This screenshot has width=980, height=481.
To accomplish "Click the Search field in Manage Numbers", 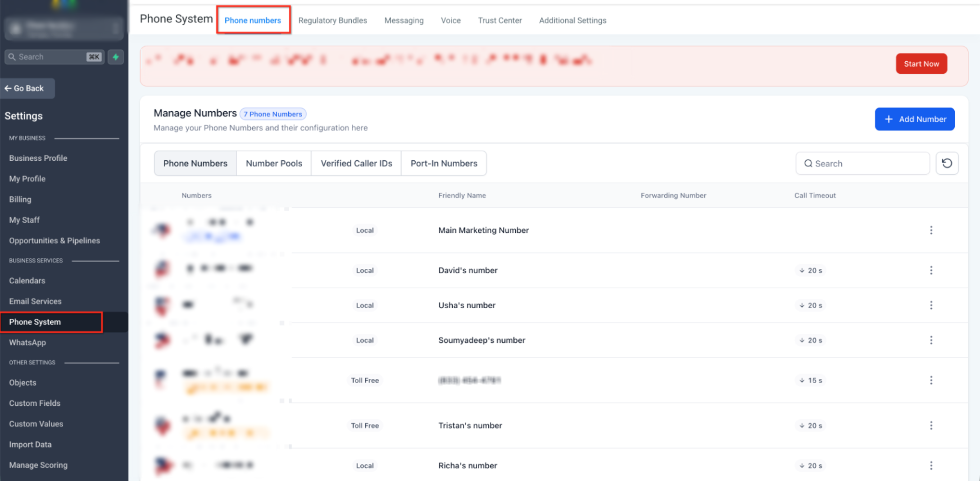I will click(x=862, y=163).
